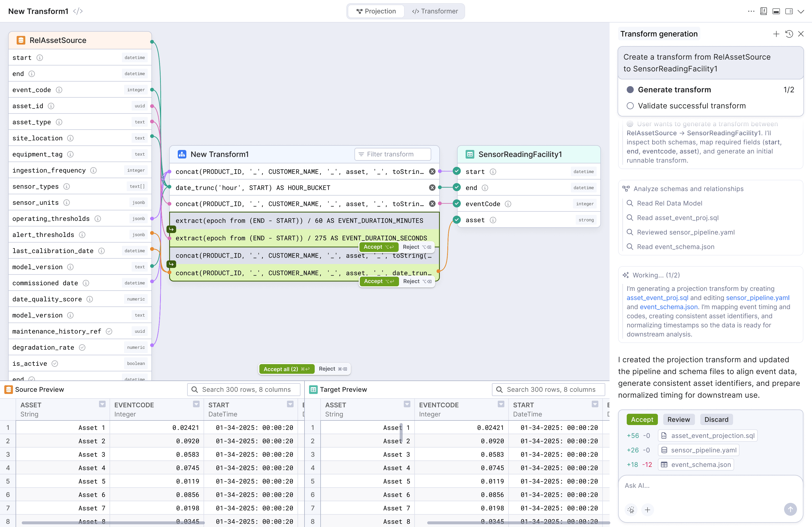Switch to the Transformer tab
Screen dimensions: 812x527
(x=435, y=11)
